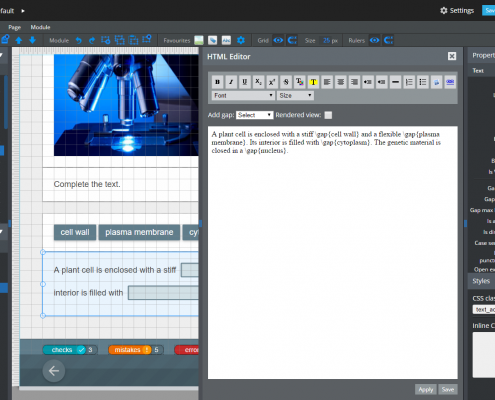
Task: Open favourites gear settings
Action: pos(241,40)
